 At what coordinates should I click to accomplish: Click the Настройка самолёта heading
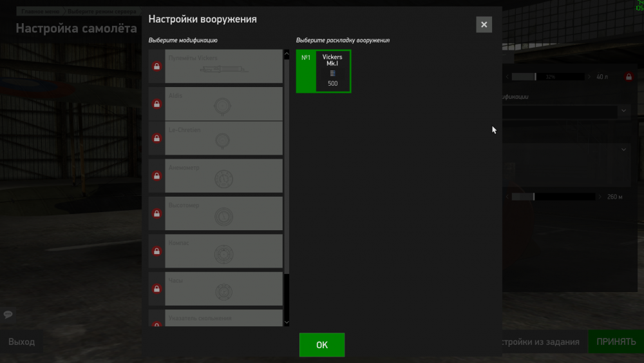[77, 28]
